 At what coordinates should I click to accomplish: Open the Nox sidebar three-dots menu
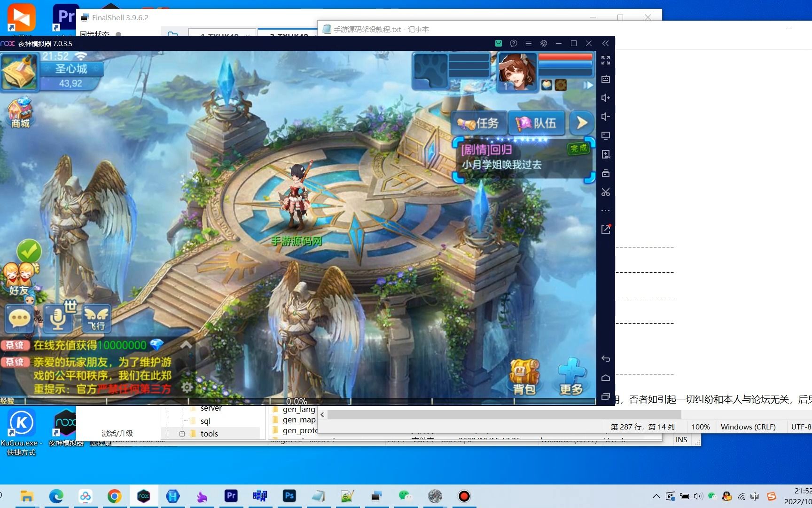coord(606,211)
